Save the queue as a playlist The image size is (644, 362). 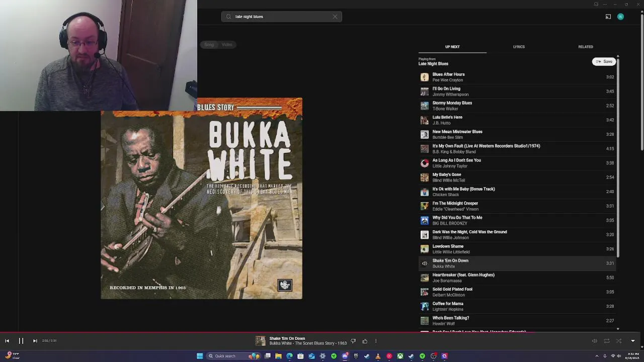[x=604, y=61]
